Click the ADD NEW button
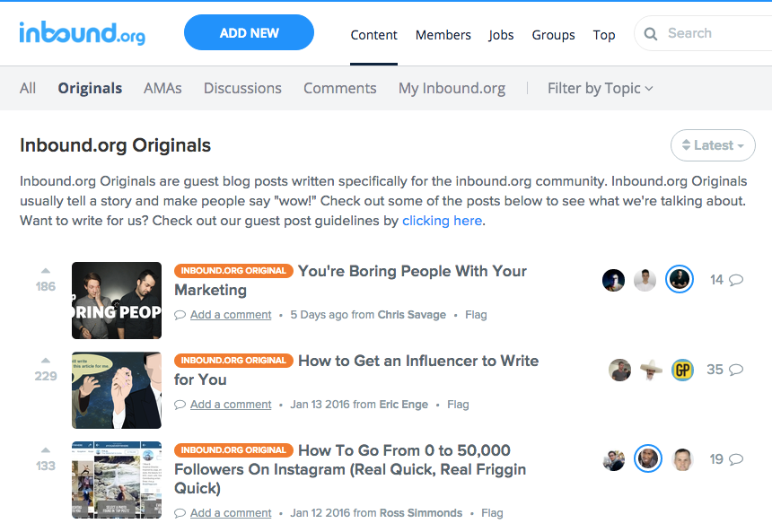Image resolution: width=772 pixels, height=532 pixels. 250,32
